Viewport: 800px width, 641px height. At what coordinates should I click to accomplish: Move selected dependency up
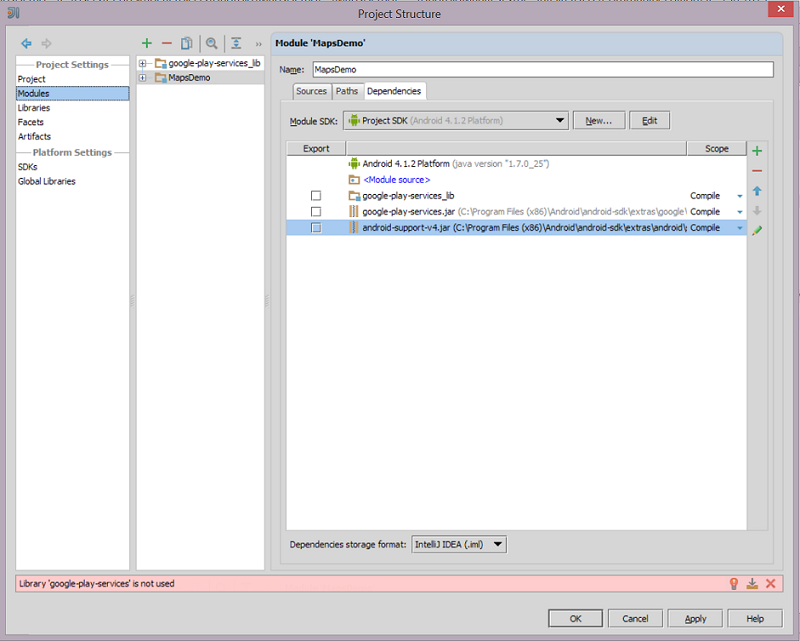point(757,191)
